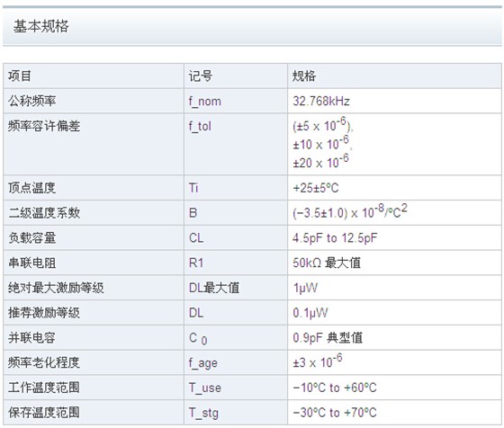Click the f_nom symbol cell
The image size is (504, 428).
[205, 102]
